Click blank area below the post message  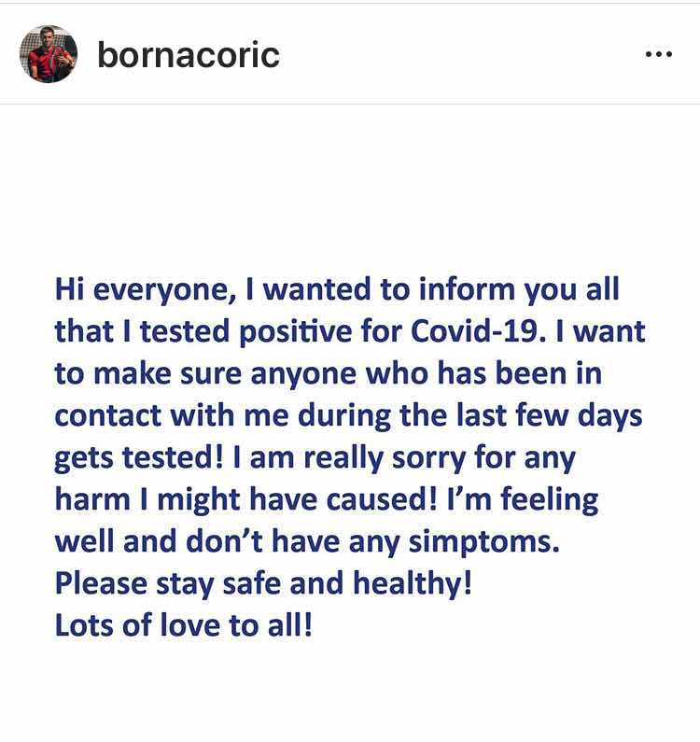[350, 691]
